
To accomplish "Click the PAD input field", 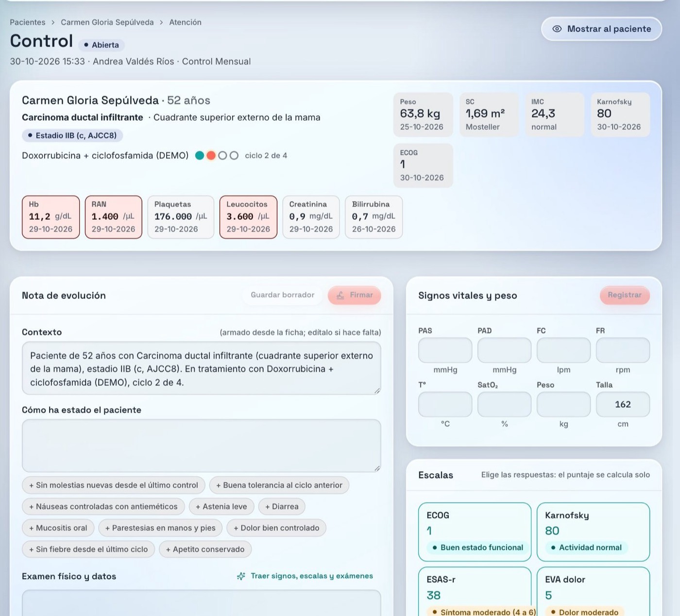I will point(504,350).
